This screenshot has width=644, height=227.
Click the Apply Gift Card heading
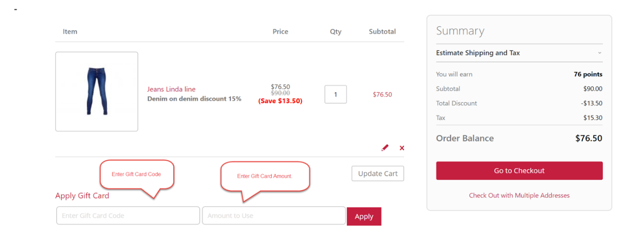[82, 196]
